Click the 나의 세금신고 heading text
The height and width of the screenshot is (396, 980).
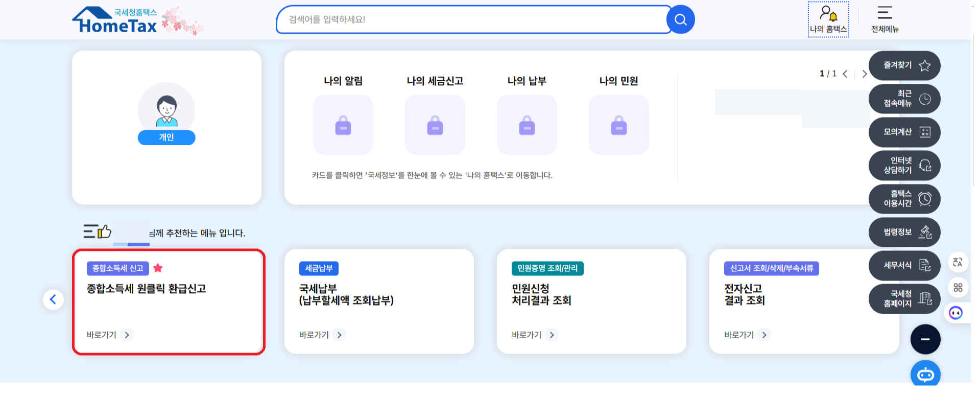435,81
